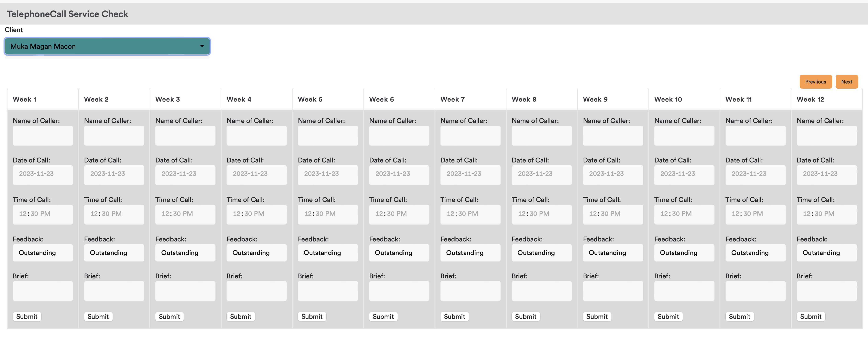Click the Previious button

[x=815, y=82]
